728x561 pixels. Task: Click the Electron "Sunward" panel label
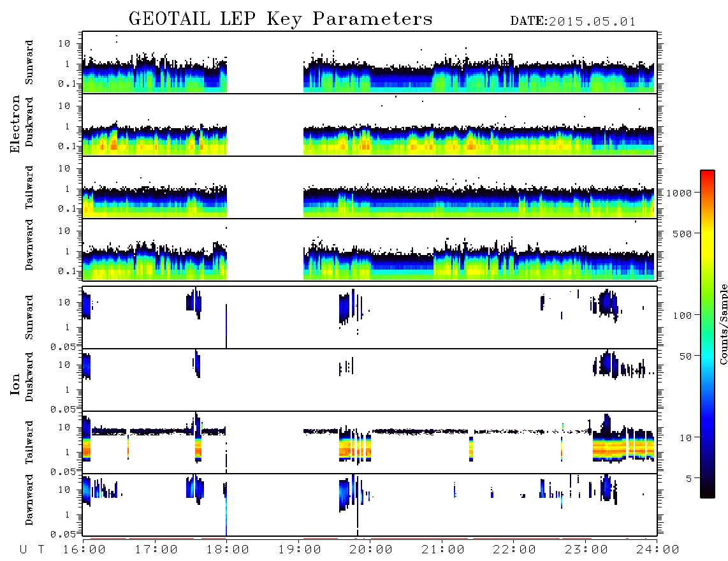coord(29,62)
